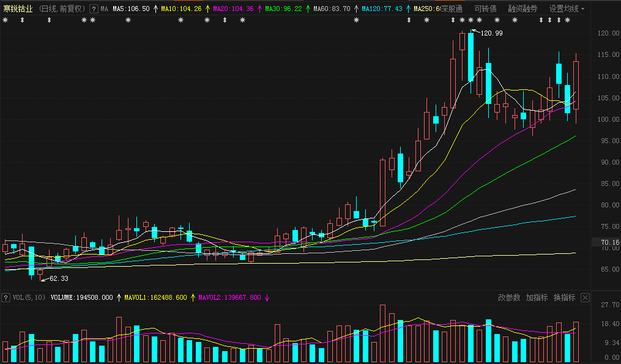
Task: Click the MA20 magenta legend value
Action: coord(233,9)
